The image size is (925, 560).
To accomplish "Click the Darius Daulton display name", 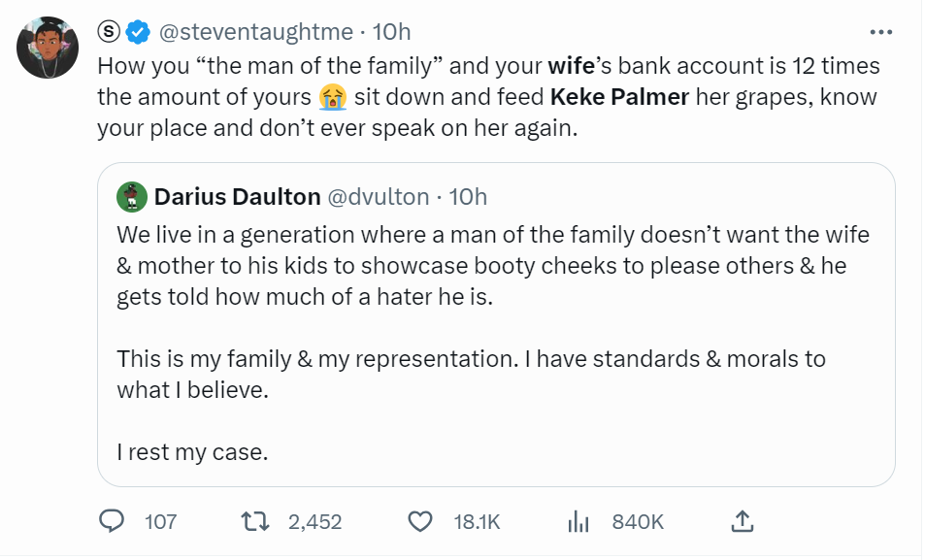I will [x=237, y=197].
